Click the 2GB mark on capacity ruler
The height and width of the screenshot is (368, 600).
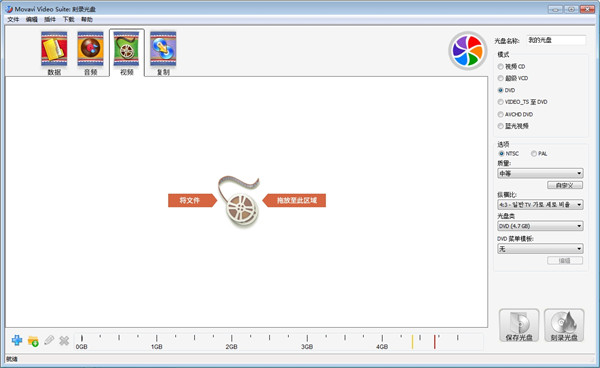(232, 346)
